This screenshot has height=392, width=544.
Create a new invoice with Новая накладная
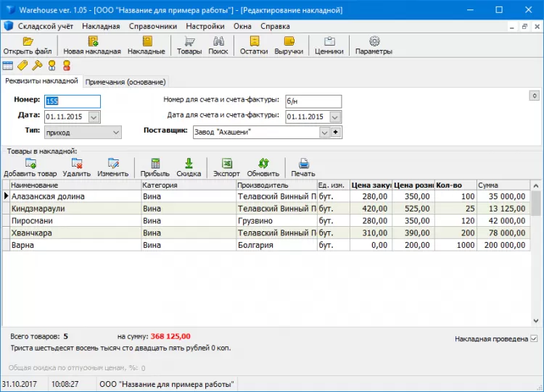coord(92,42)
